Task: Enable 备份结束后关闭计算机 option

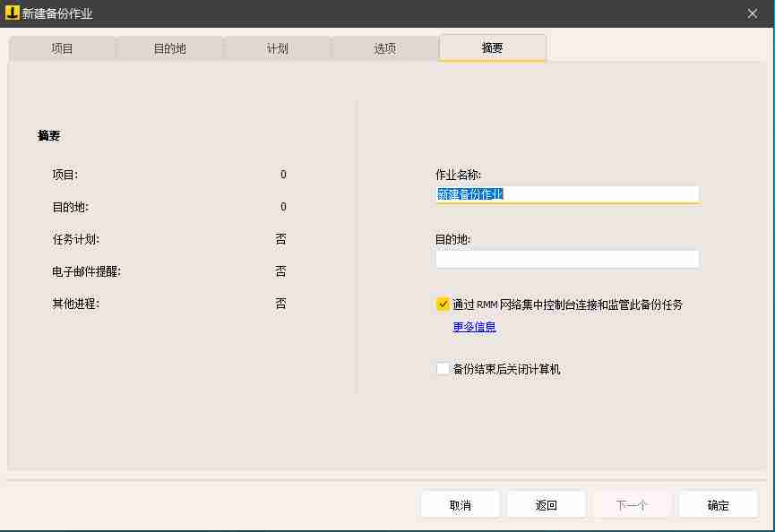Action: (x=443, y=368)
